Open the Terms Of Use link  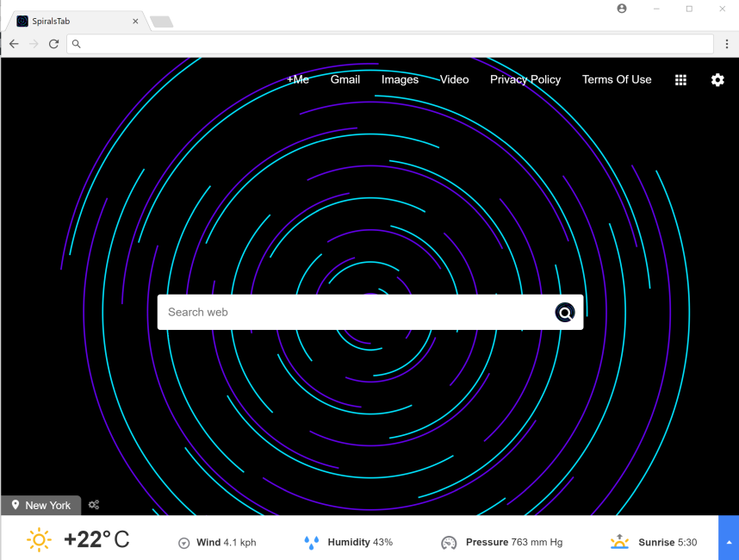pos(617,79)
